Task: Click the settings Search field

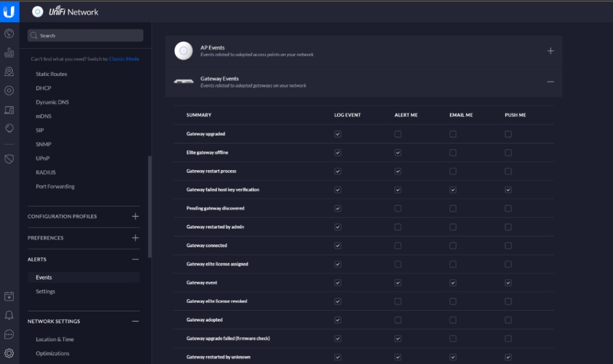Action: point(86,35)
